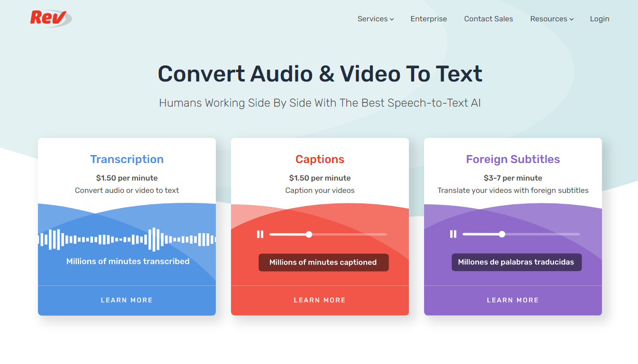The height and width of the screenshot is (364, 638).
Task: Click Learn More on Transcription card
Action: 127,300
